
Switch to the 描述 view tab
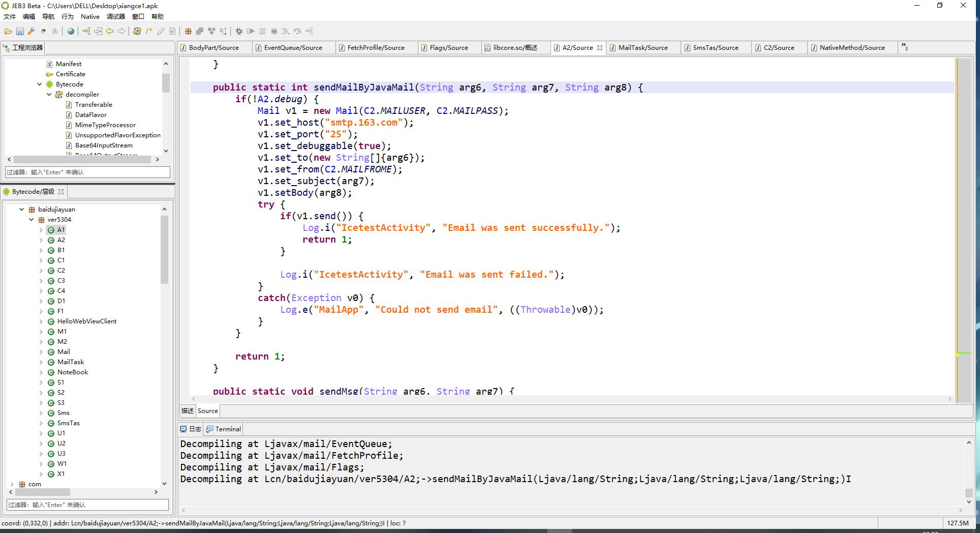[188, 411]
